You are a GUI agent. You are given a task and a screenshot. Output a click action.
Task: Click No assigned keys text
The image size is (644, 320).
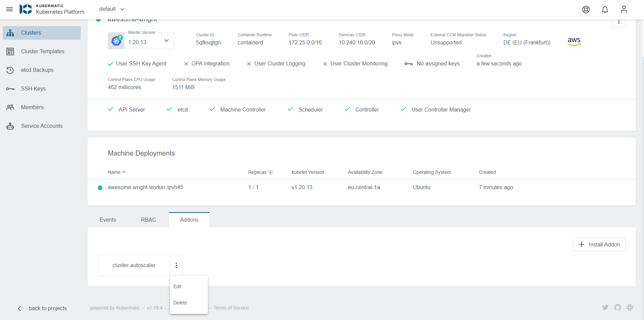tap(438, 64)
